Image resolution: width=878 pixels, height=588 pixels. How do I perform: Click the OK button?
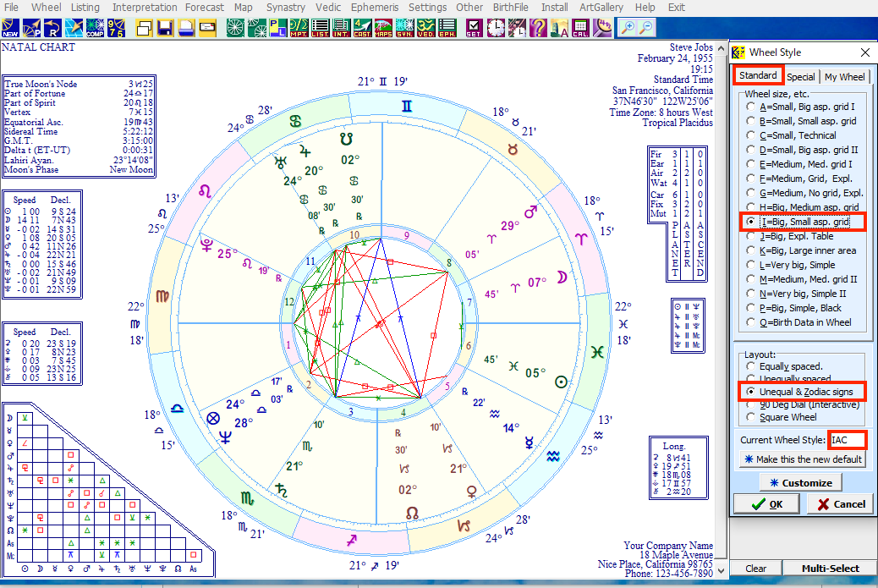(766, 504)
